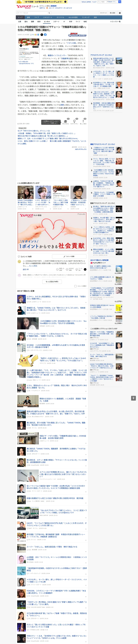Open 返信 3件 replies link
The height and width of the screenshot is (644, 138).
[x=26, y=270]
